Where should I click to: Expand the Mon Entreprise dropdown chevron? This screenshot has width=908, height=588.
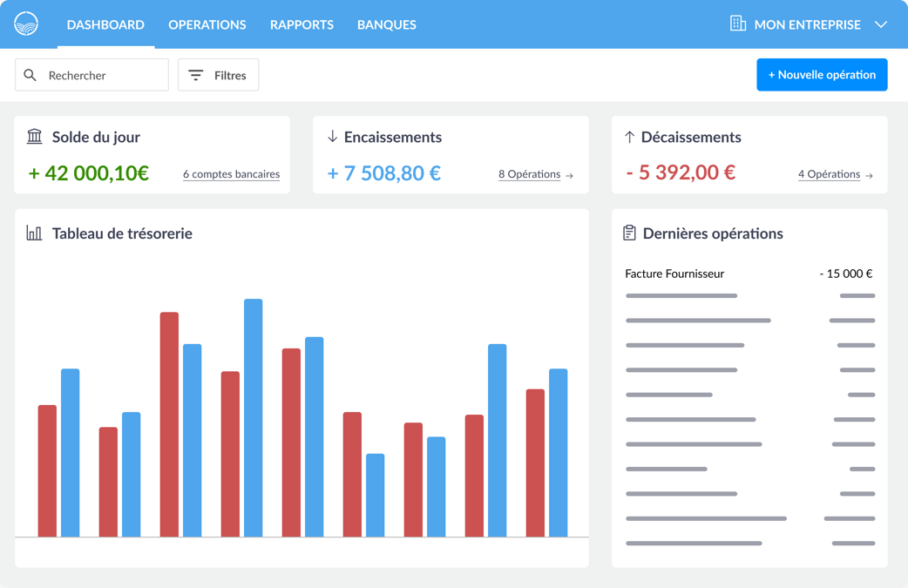[x=881, y=25]
